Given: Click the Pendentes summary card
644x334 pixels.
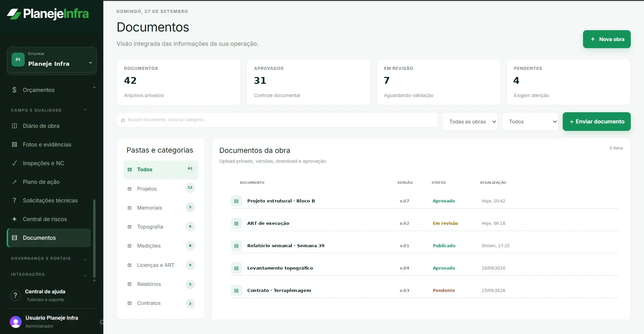Looking at the screenshot, I should tap(568, 82).
